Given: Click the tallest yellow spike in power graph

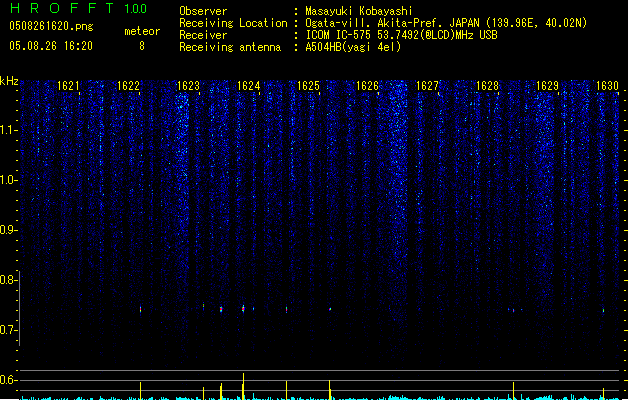Looking at the screenshot, I should point(243,386).
